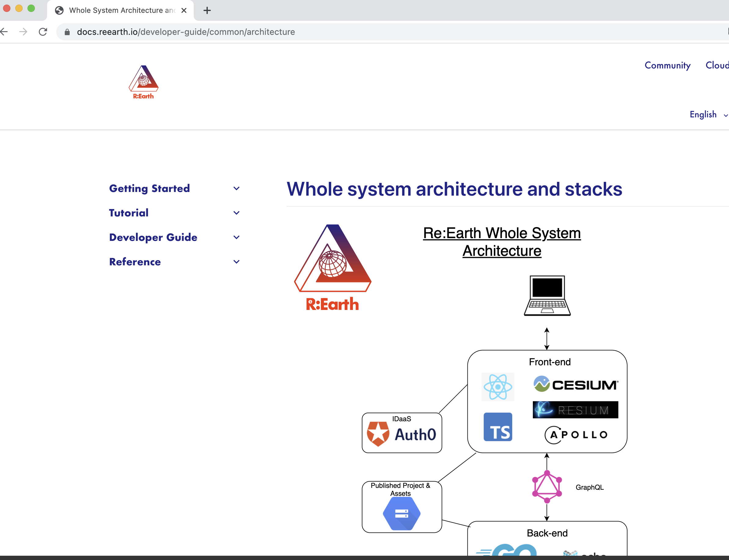Open a new tab with plus icon
The height and width of the screenshot is (560, 729).
[207, 10]
